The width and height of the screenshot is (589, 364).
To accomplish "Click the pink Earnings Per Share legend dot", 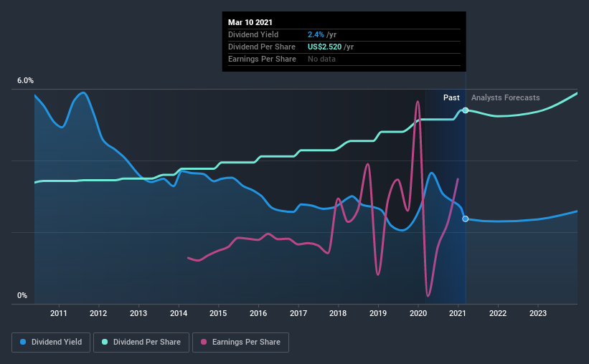I will (x=204, y=342).
